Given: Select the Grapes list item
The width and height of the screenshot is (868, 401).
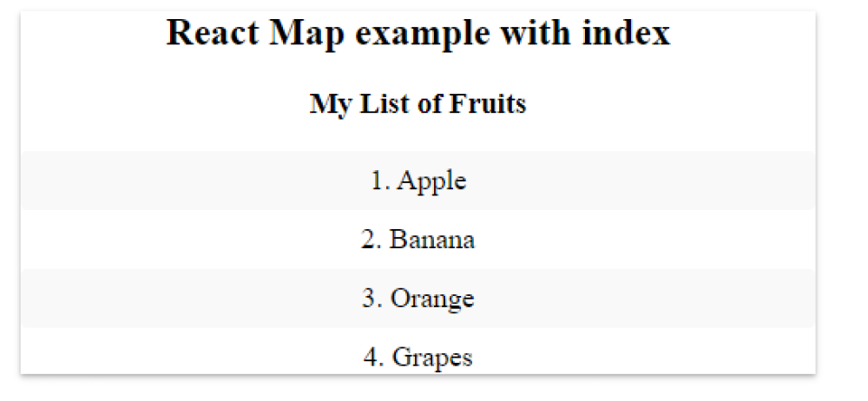Looking at the screenshot, I should 418,356.
